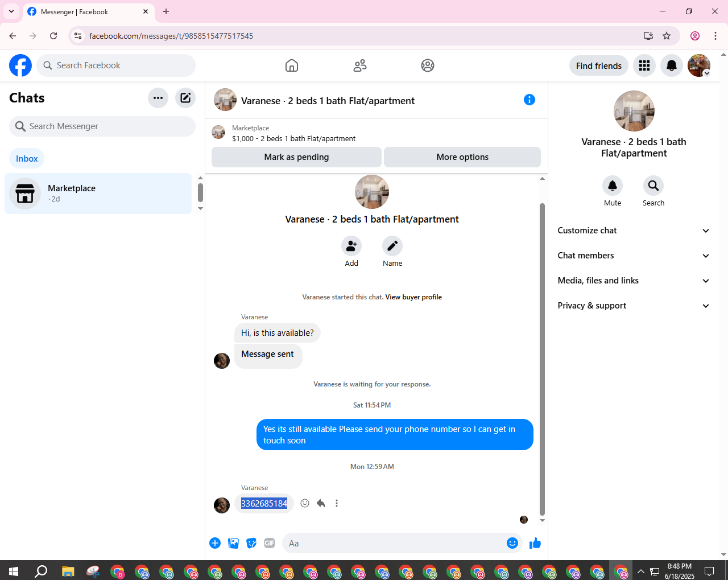Open the Marketplace listing $1,000 link
The width and height of the screenshot is (728, 580).
coord(293,138)
